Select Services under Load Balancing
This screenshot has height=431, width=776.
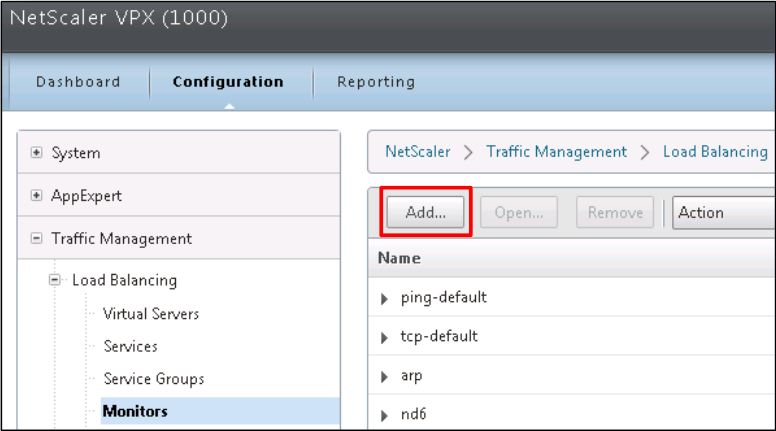130,346
